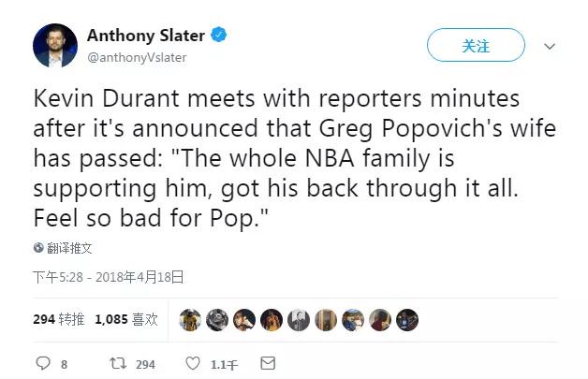Expand the tweet options chevron menu
Viewport: 588px width, 379px height.
550,46
